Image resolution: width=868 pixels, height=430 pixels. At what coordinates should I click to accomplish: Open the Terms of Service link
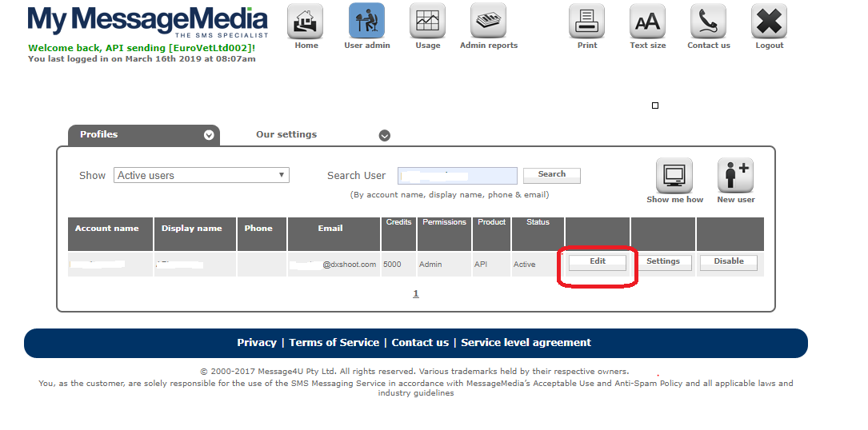click(x=334, y=343)
